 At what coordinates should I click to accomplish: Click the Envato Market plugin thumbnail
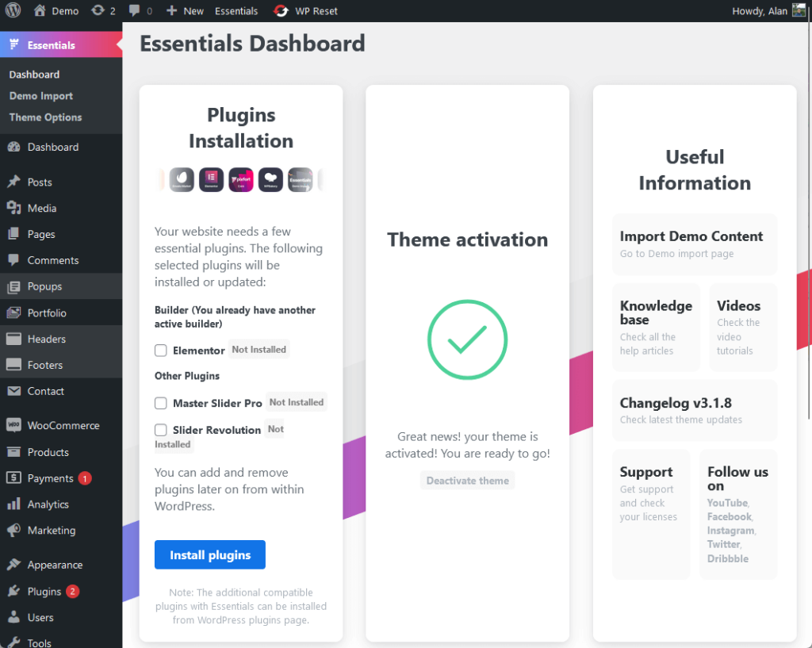pyautogui.click(x=182, y=180)
